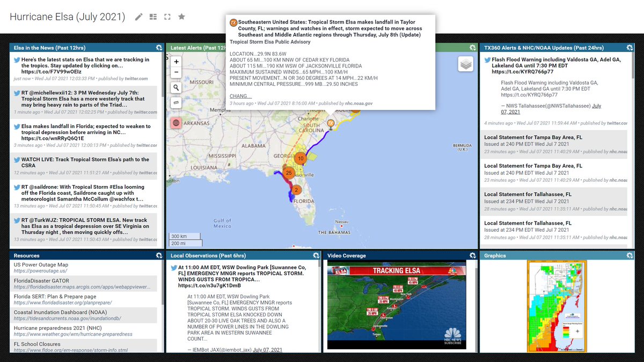Open FL School Closures resource
Screen dimensions: 644x362
[x=37, y=344]
